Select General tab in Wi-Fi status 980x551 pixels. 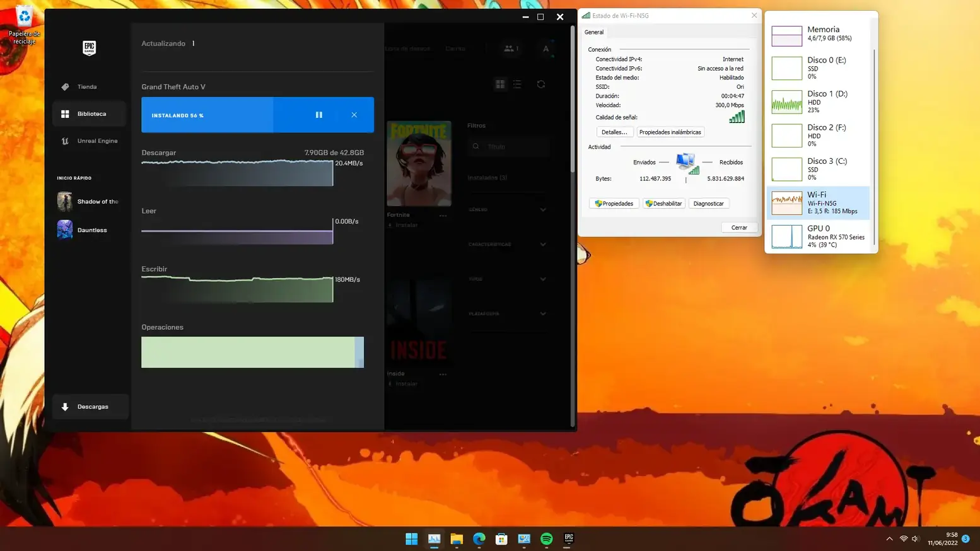594,32
